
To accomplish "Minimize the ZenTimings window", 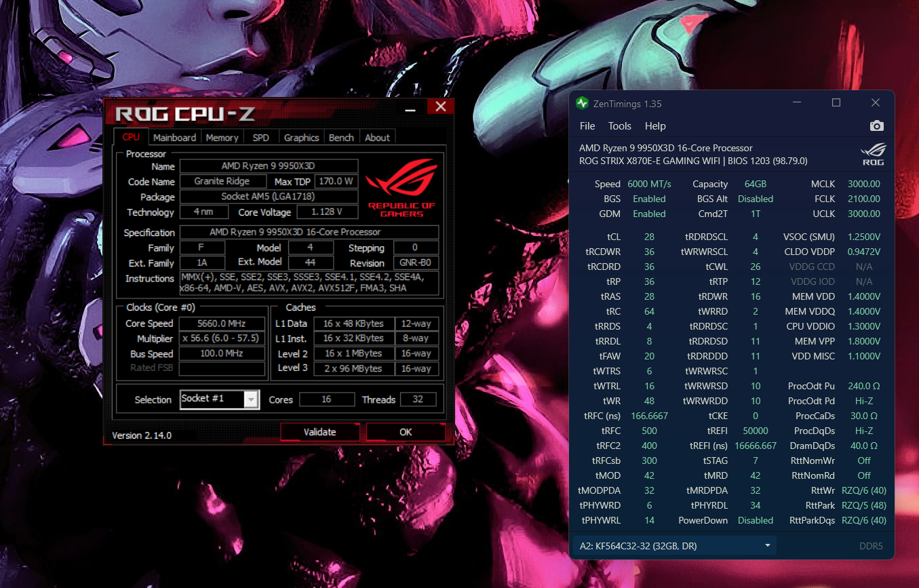I will [797, 103].
